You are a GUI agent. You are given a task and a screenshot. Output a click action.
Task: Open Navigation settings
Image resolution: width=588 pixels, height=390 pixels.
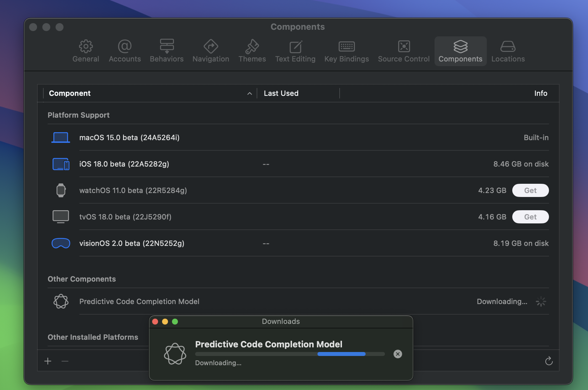(211, 51)
